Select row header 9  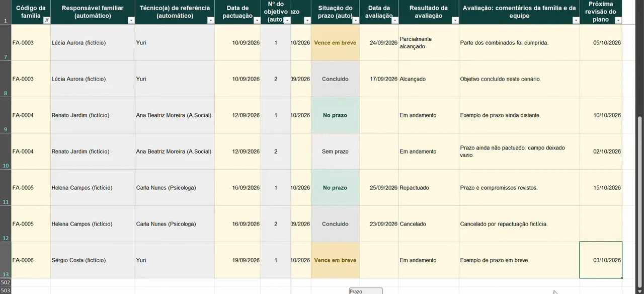(x=6, y=115)
